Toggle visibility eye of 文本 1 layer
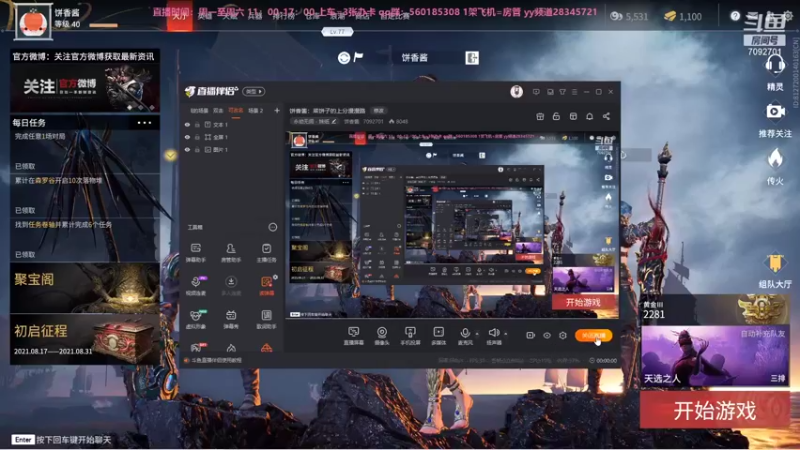800x450 pixels. pos(187,124)
